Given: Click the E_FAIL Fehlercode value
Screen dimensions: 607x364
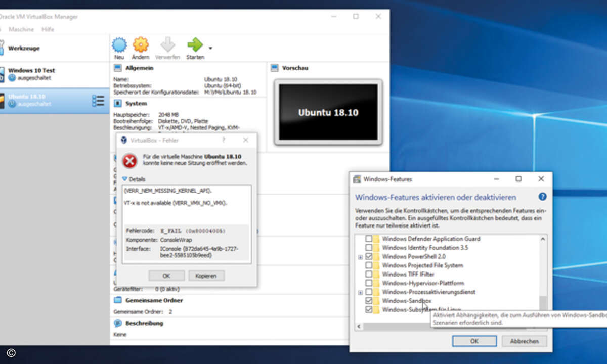Looking at the screenshot, I should pos(193,231).
